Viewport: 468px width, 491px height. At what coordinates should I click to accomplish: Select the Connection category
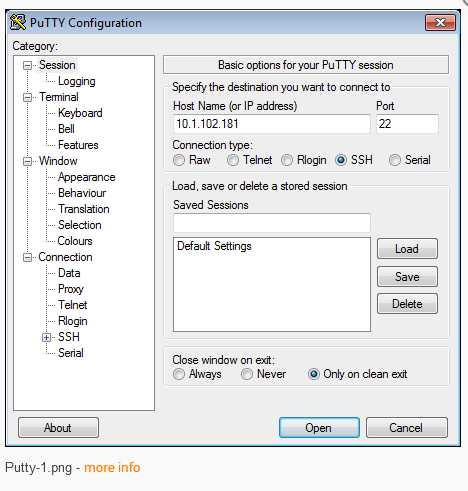tap(65, 257)
